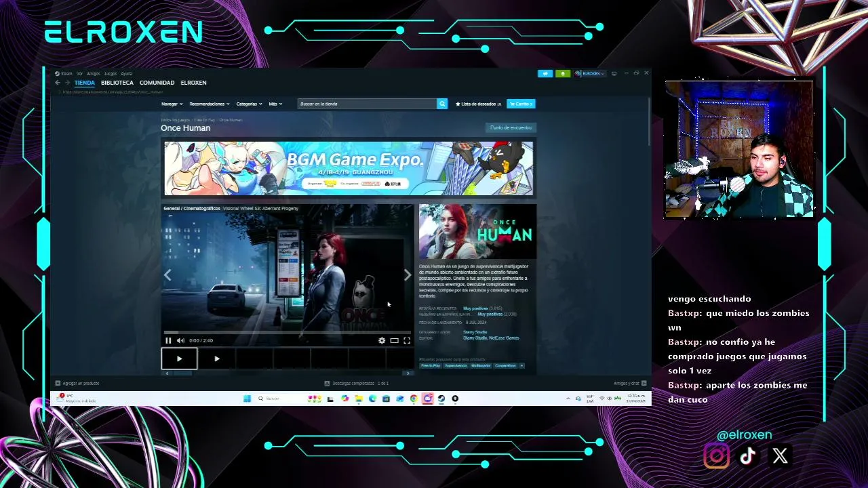Click the Buscar en la tienda field
This screenshot has height=488, width=868.
[367, 104]
